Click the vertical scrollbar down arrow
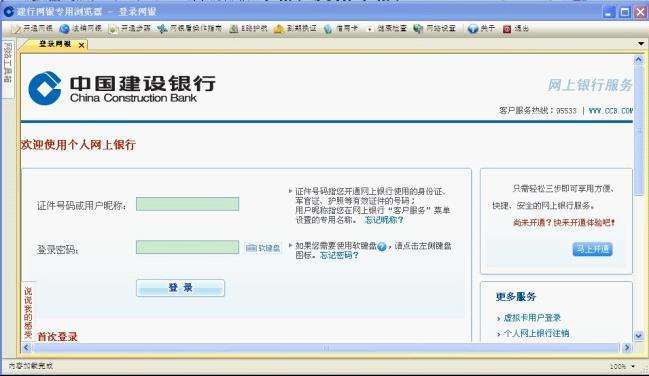 (x=639, y=335)
